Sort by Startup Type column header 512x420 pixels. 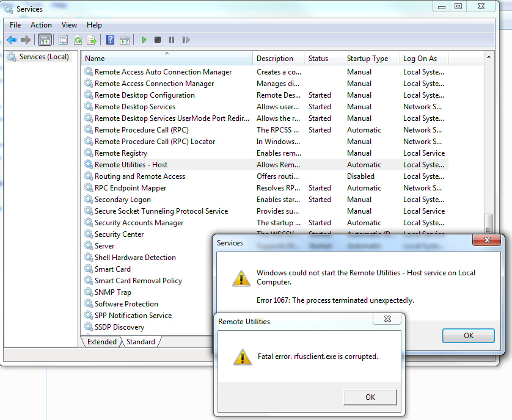(x=367, y=59)
